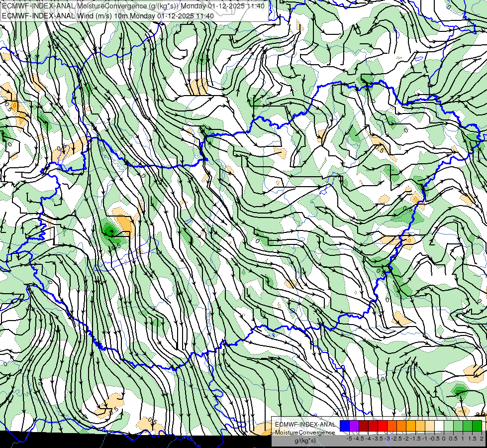Viewport: 487px width, 448px height.
Task: Click the purple legend swatch
Action: pyautogui.click(x=354, y=426)
